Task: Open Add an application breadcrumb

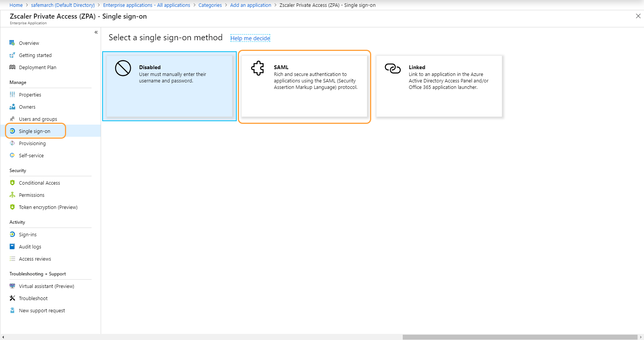Action: 251,5
